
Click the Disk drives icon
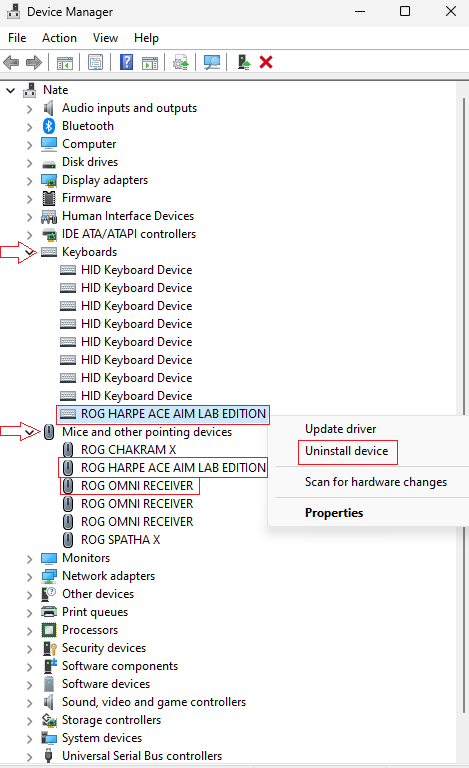pyautogui.click(x=49, y=163)
